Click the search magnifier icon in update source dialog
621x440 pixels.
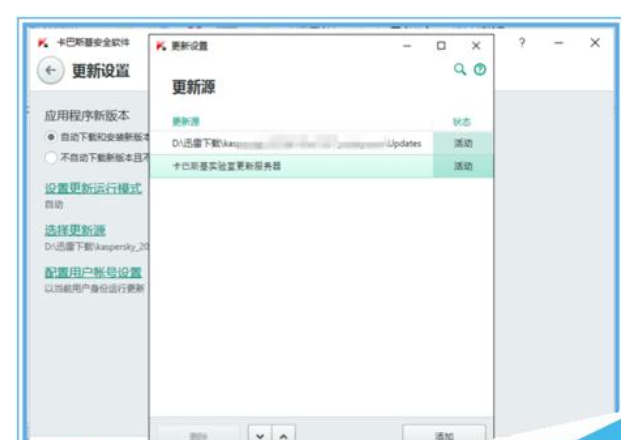point(459,69)
